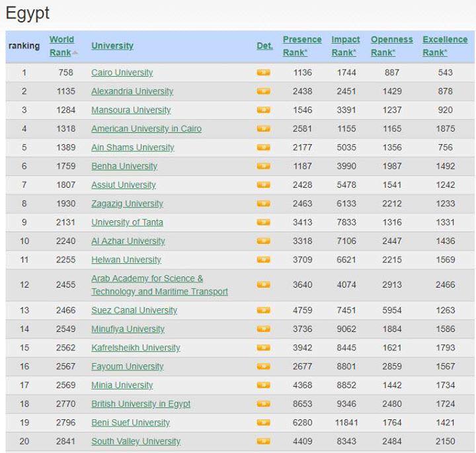
Task: Select presence rank value 8653
Action: point(302,404)
